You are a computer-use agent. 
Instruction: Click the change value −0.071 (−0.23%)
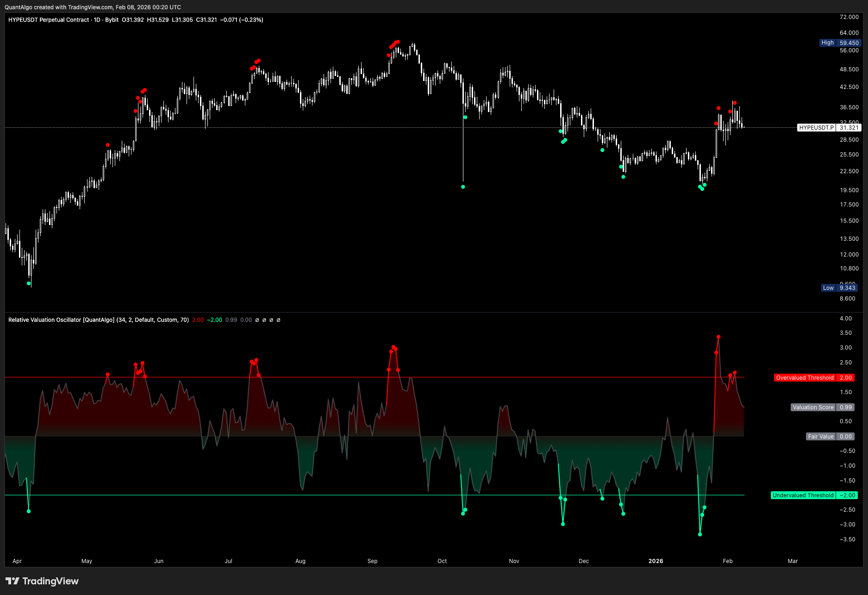[x=242, y=20]
